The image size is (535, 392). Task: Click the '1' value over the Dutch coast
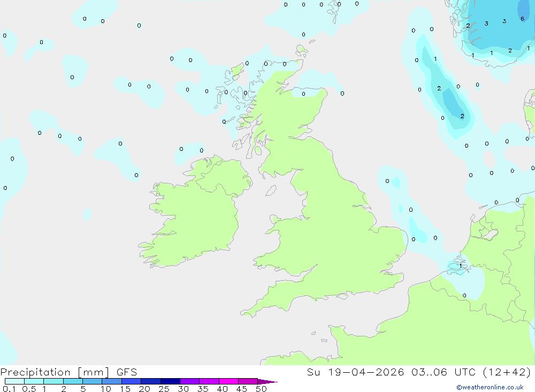click(x=461, y=266)
